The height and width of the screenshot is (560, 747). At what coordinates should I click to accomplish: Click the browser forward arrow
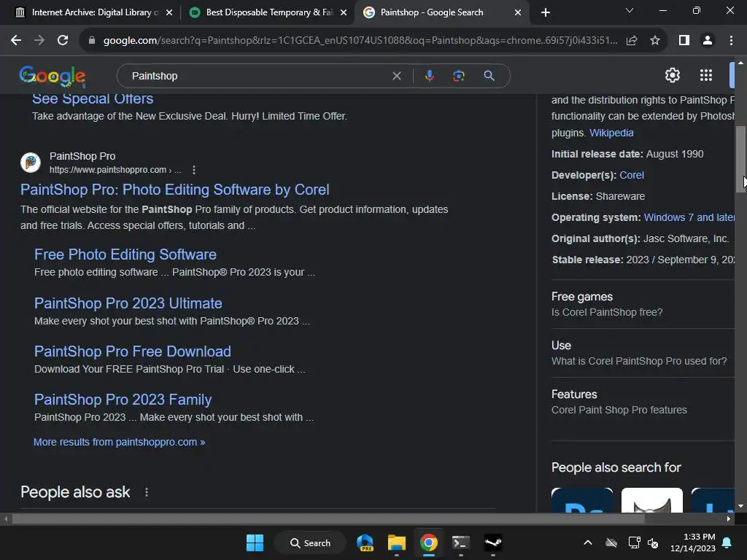39,41
